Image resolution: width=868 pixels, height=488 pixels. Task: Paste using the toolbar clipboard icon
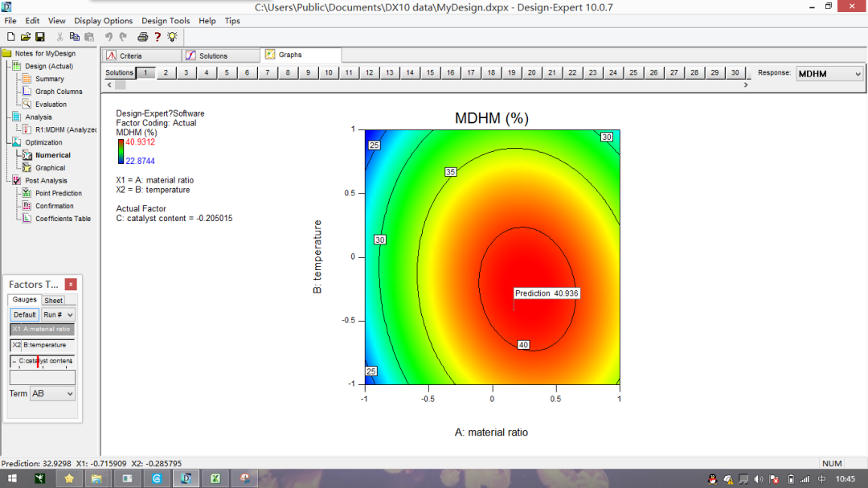coord(89,37)
